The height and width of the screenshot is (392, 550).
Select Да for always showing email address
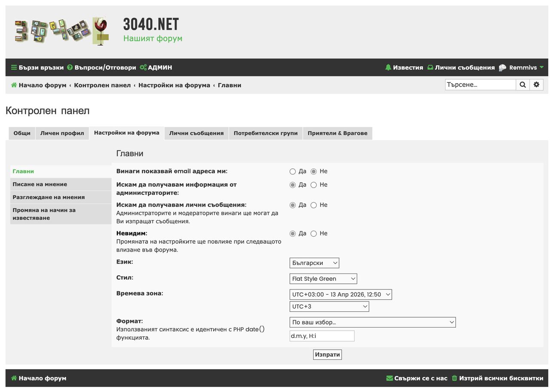[293, 171]
